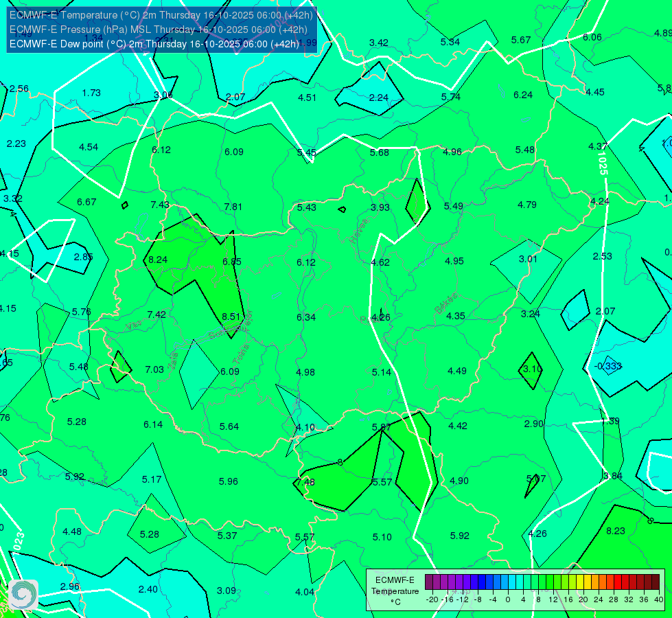Click the 3.42 temperature value
The image size is (672, 618).
click(x=379, y=43)
